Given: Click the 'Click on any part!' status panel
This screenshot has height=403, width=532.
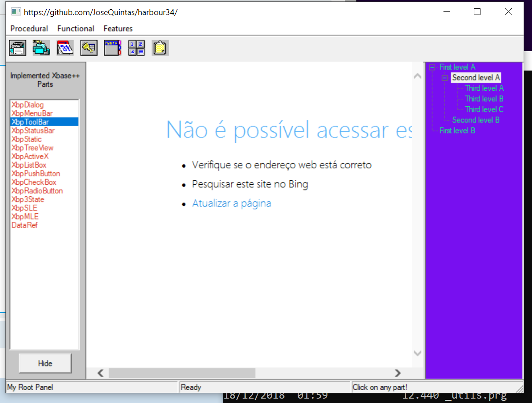Looking at the screenshot, I should coord(433,388).
